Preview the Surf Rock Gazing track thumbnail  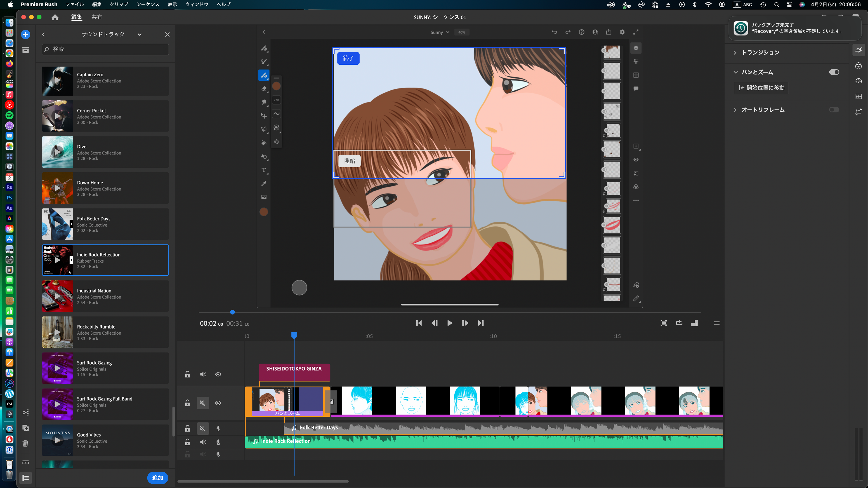57,368
